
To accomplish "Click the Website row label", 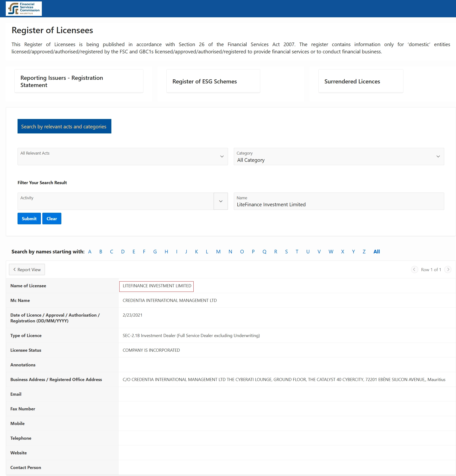I will tap(19, 453).
